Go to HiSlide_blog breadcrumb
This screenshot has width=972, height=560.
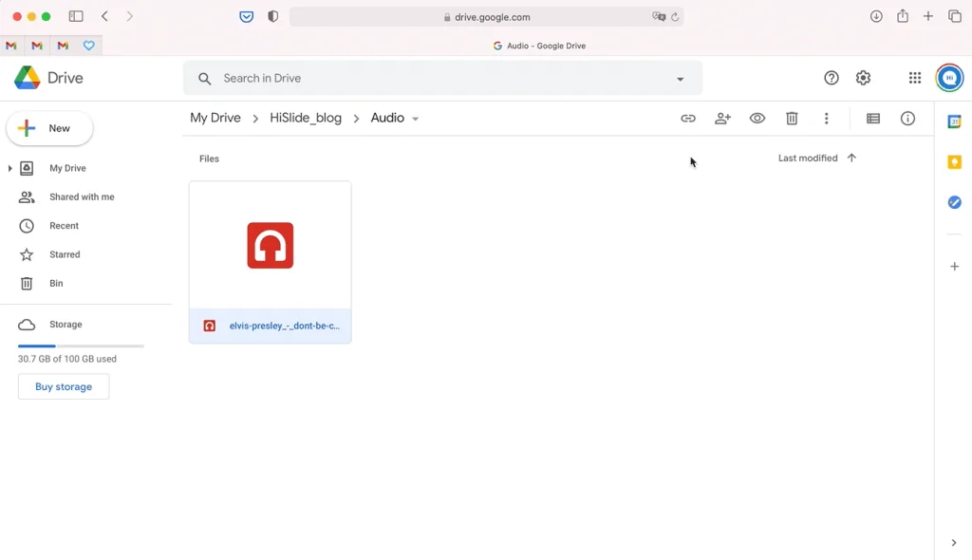pyautogui.click(x=306, y=118)
